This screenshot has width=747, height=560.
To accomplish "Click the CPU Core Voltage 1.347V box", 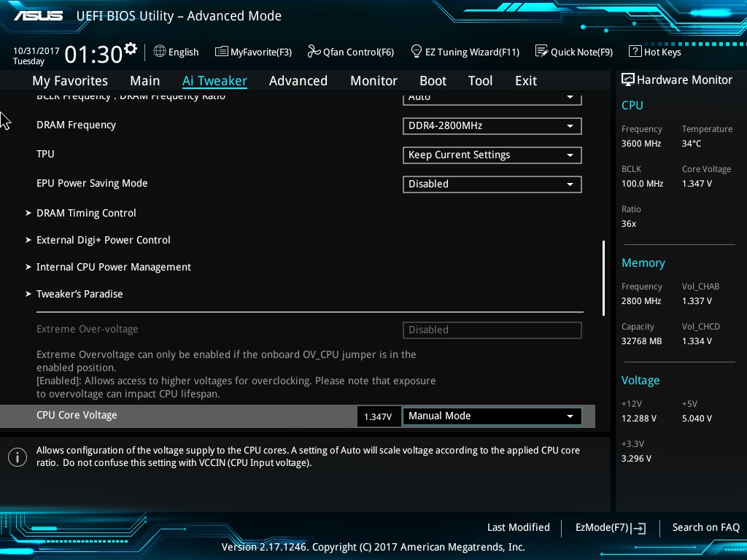I will [379, 416].
